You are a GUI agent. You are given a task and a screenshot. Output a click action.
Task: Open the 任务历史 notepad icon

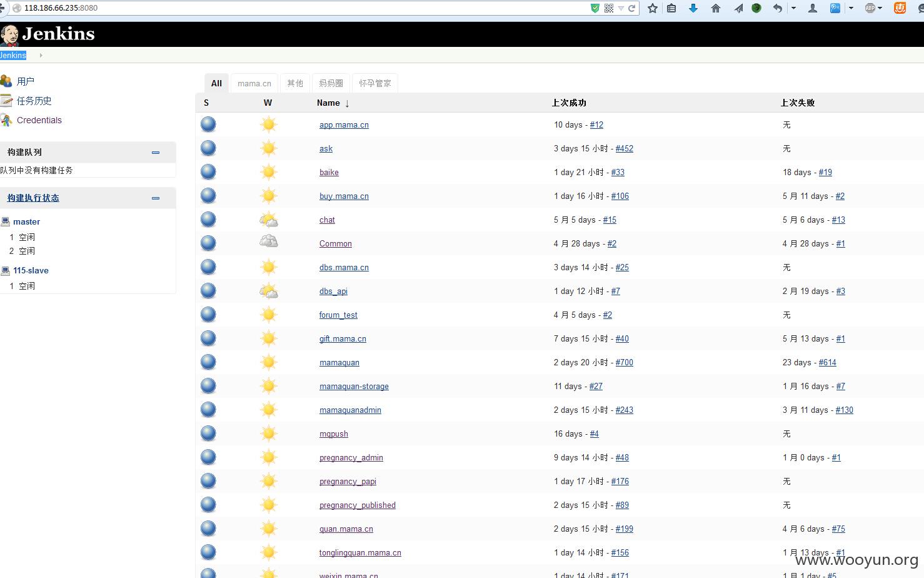click(6, 101)
